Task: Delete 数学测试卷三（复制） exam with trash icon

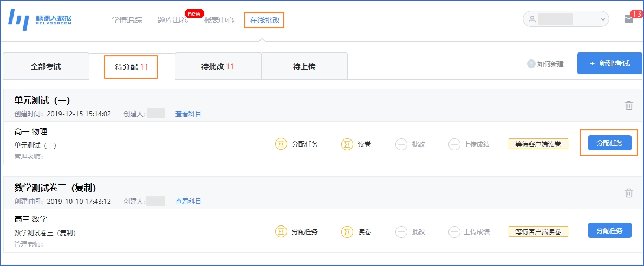Action: (x=629, y=193)
